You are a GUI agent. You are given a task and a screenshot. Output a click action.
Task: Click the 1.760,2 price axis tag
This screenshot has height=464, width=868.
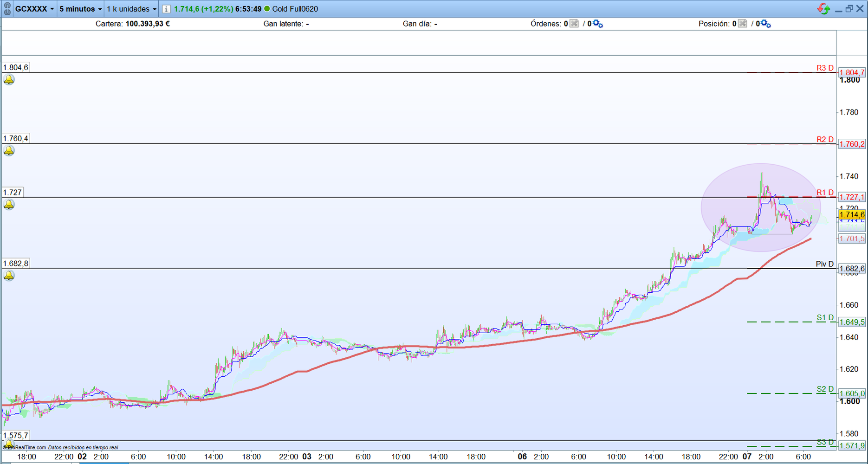coord(852,144)
